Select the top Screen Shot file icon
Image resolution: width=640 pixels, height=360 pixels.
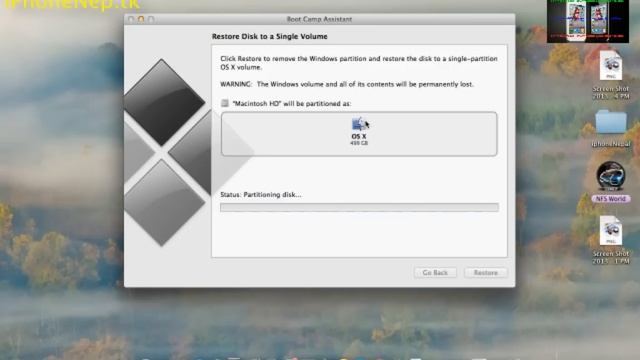pyautogui.click(x=611, y=66)
